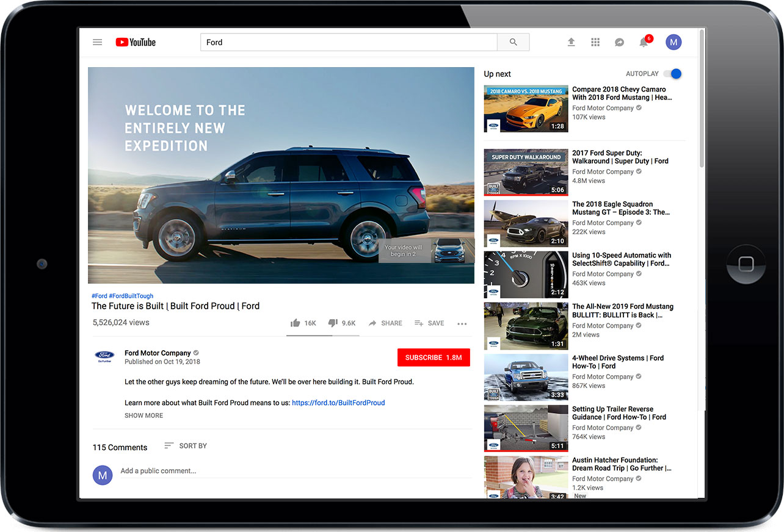Toggle the Autoplay switch
784x532 pixels.
click(x=673, y=74)
